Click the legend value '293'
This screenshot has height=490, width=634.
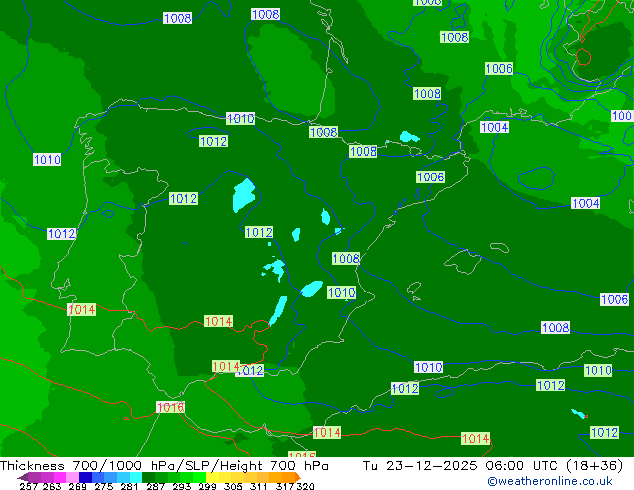[182, 486]
